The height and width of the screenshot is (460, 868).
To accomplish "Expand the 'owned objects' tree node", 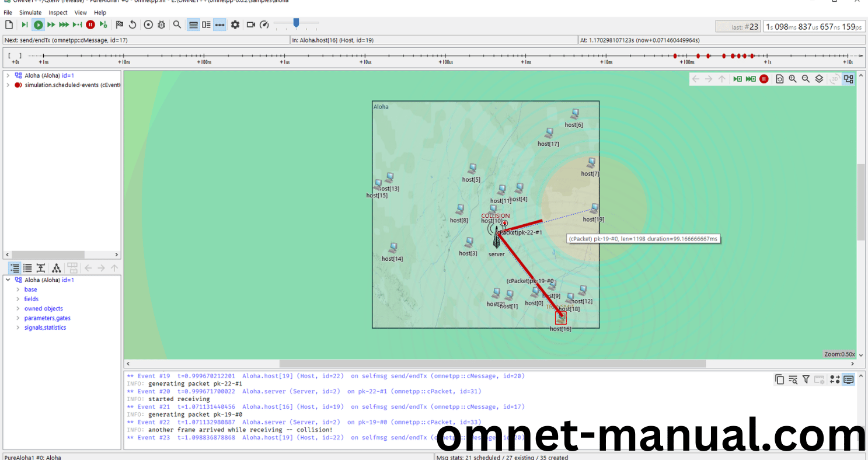I will click(x=18, y=309).
